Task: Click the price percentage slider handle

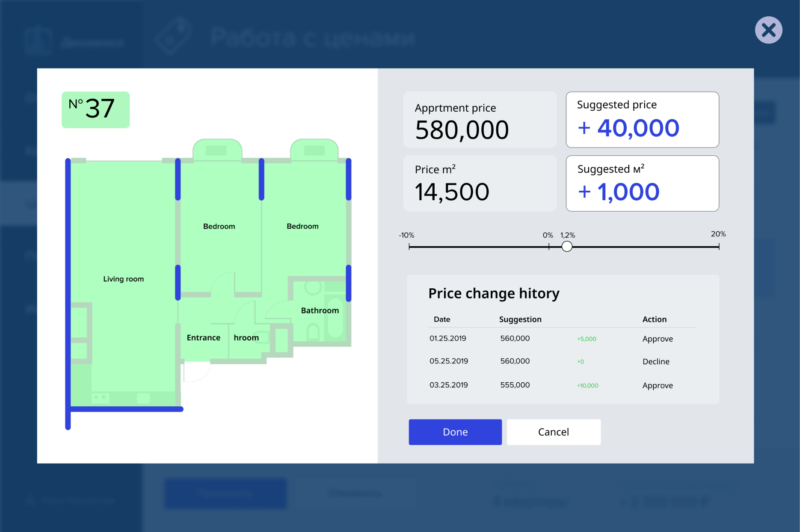Action: click(567, 246)
